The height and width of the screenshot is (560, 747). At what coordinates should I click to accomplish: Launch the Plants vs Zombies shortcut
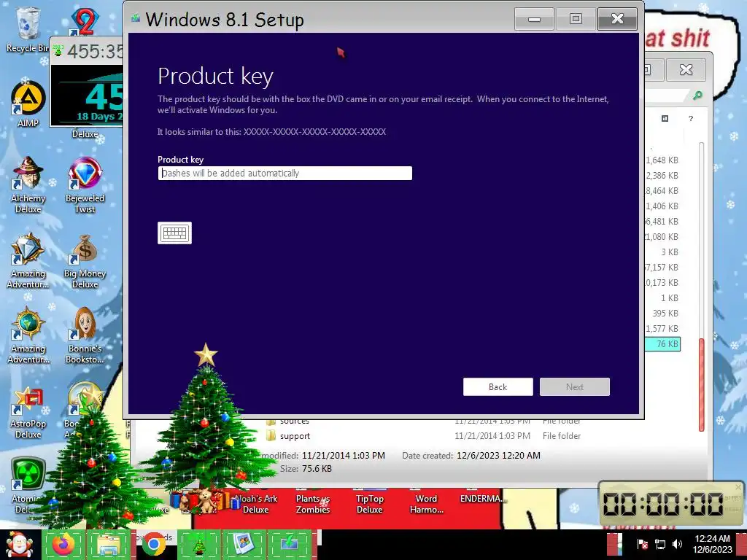pos(312,502)
